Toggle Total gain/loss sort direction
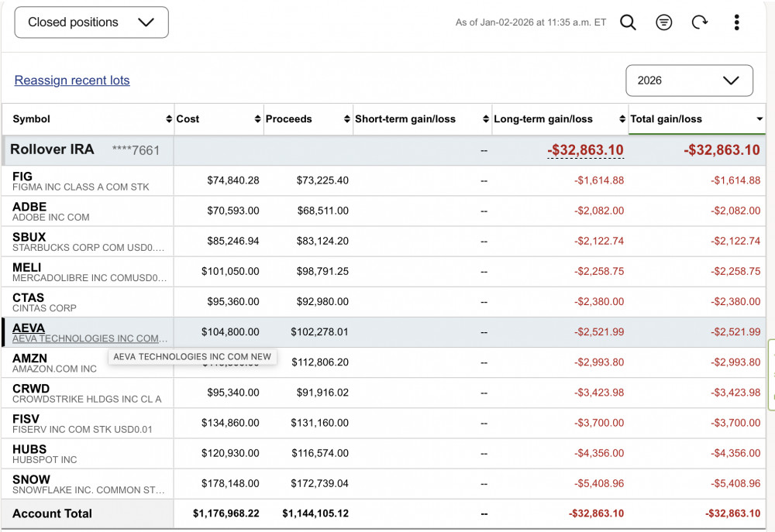Image resolution: width=775 pixels, height=532 pixels. coord(759,119)
